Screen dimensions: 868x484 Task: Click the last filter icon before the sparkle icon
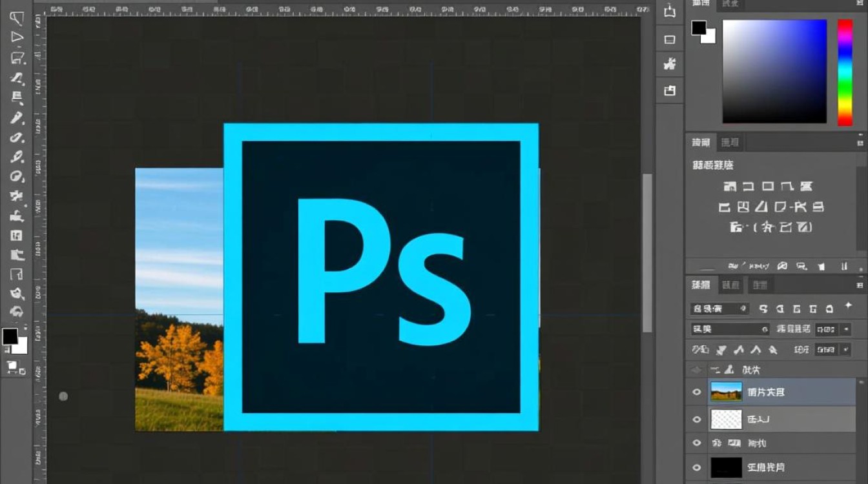[829, 309]
